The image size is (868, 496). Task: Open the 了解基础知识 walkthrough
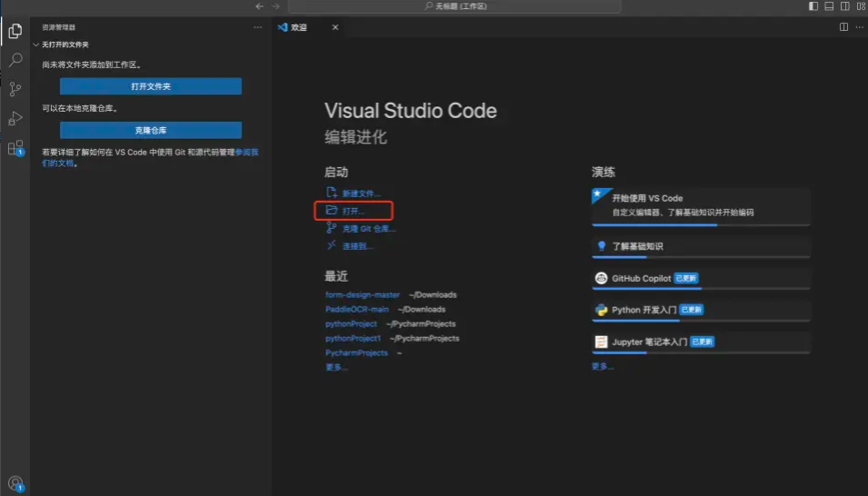pos(701,247)
